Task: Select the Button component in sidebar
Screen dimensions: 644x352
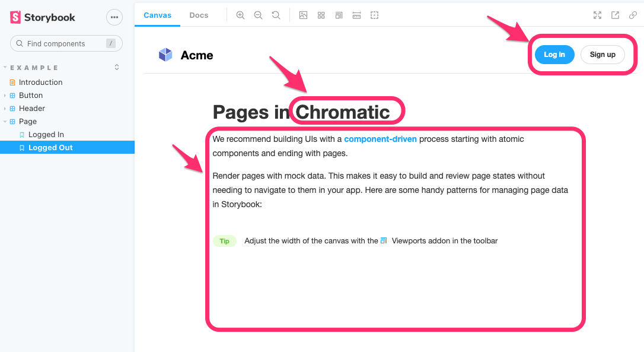Action: [x=31, y=96]
